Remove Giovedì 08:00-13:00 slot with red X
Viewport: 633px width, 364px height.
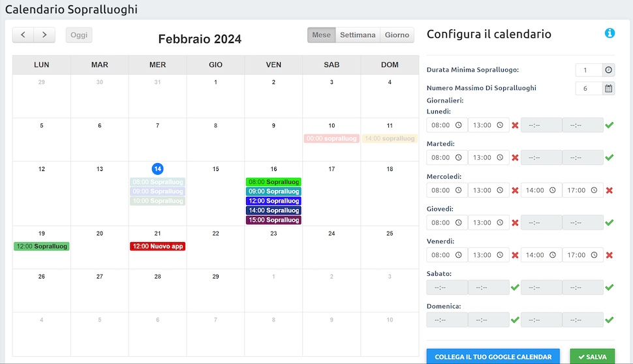515,222
